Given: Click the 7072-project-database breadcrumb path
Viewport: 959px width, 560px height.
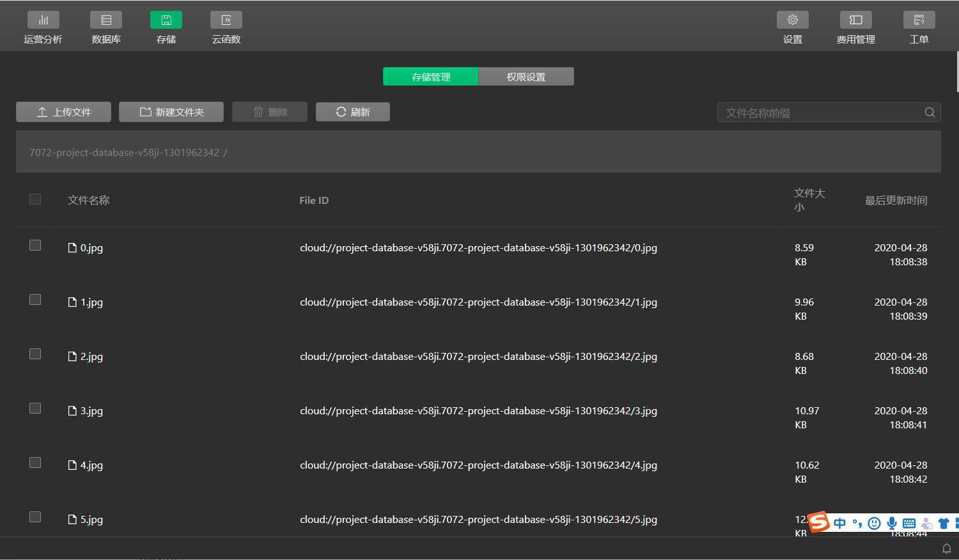Looking at the screenshot, I should (125, 153).
